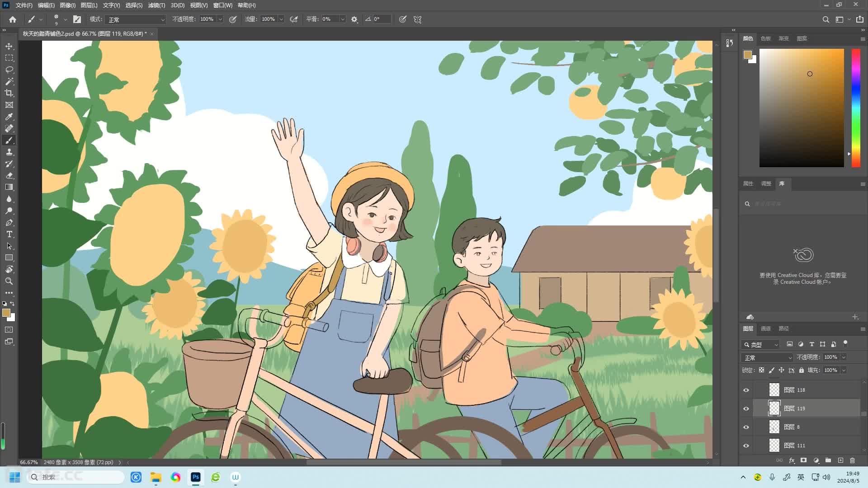Add layer style fx icon

click(792, 460)
